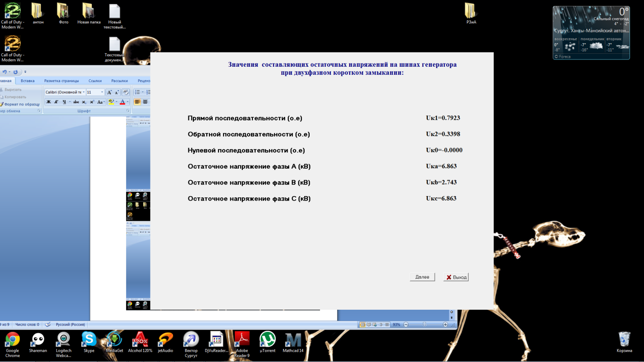Open the Undo history dropdown arrow in Word

coord(9,72)
